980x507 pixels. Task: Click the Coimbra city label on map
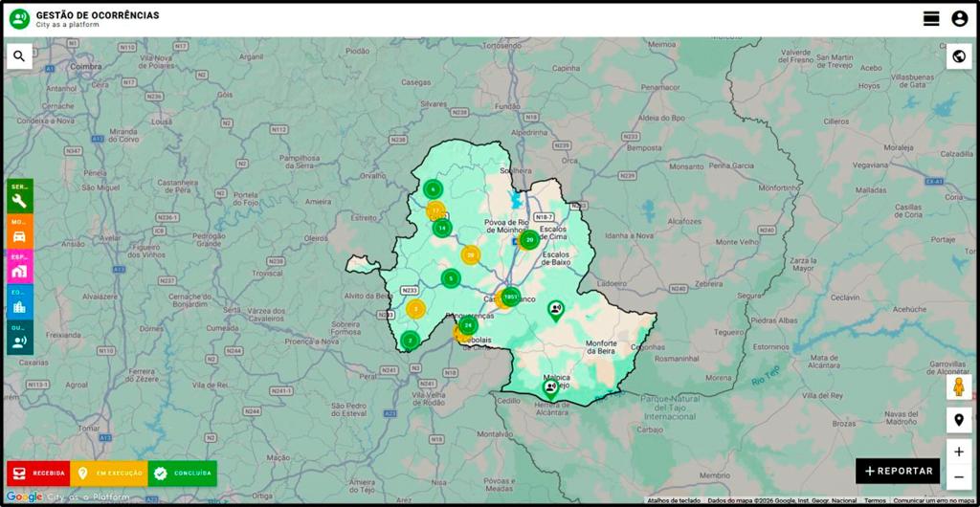click(x=86, y=66)
